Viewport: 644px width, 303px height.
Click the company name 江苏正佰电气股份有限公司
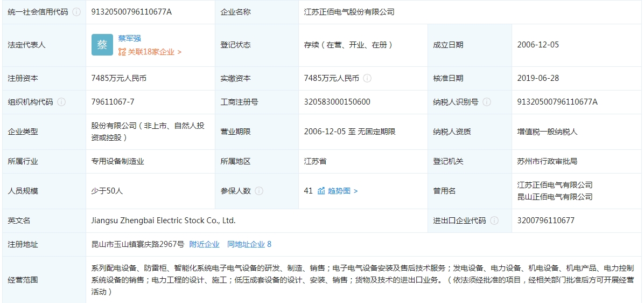(349, 12)
